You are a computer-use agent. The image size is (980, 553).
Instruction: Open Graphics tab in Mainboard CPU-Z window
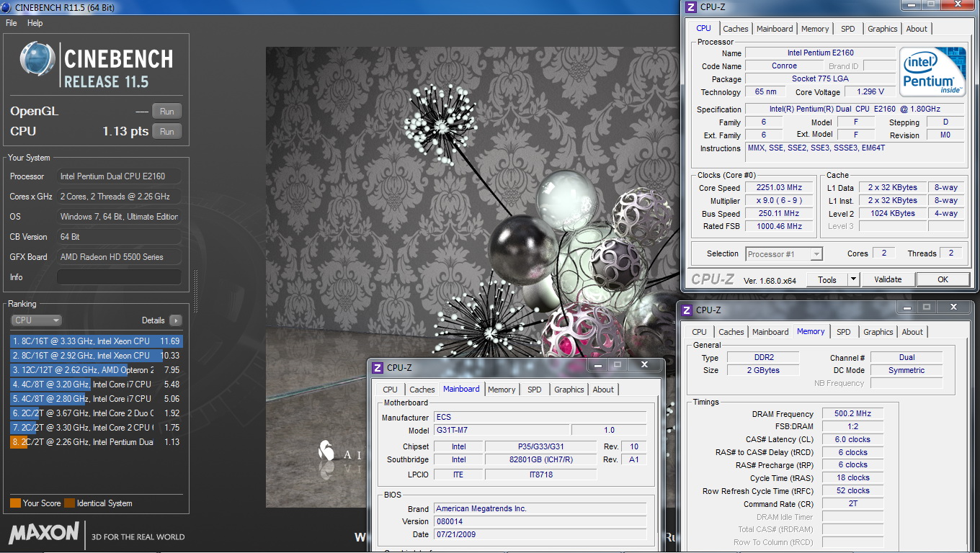569,390
